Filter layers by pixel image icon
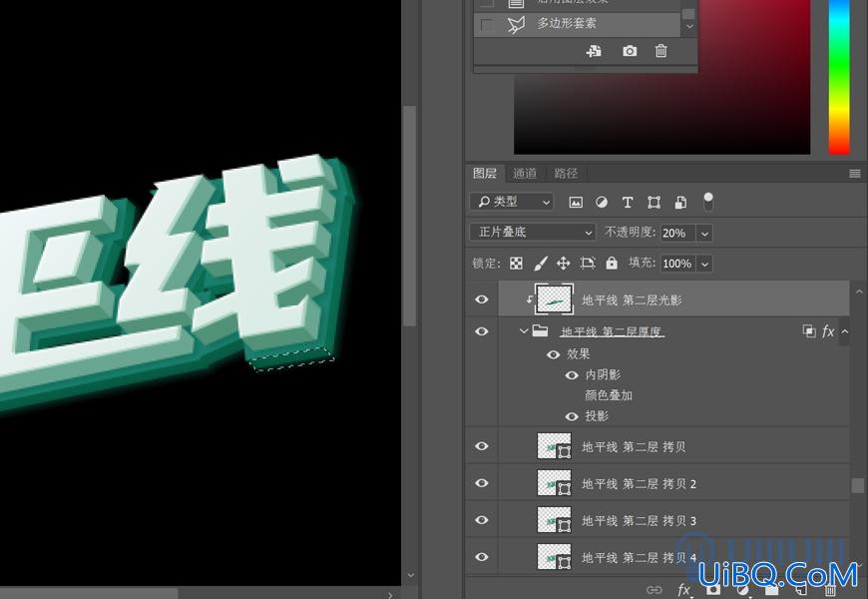The width and height of the screenshot is (868, 599). [576, 203]
